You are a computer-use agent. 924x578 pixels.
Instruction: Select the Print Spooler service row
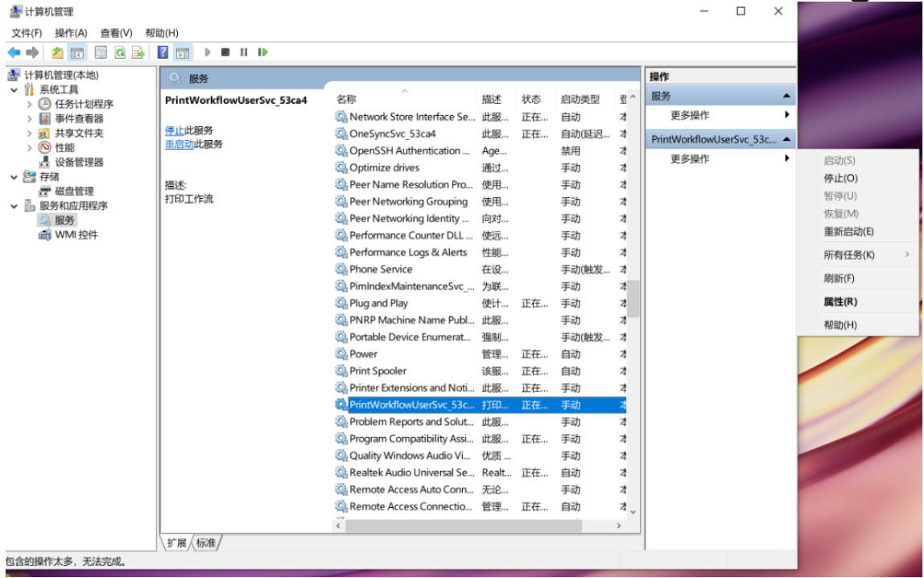point(377,371)
